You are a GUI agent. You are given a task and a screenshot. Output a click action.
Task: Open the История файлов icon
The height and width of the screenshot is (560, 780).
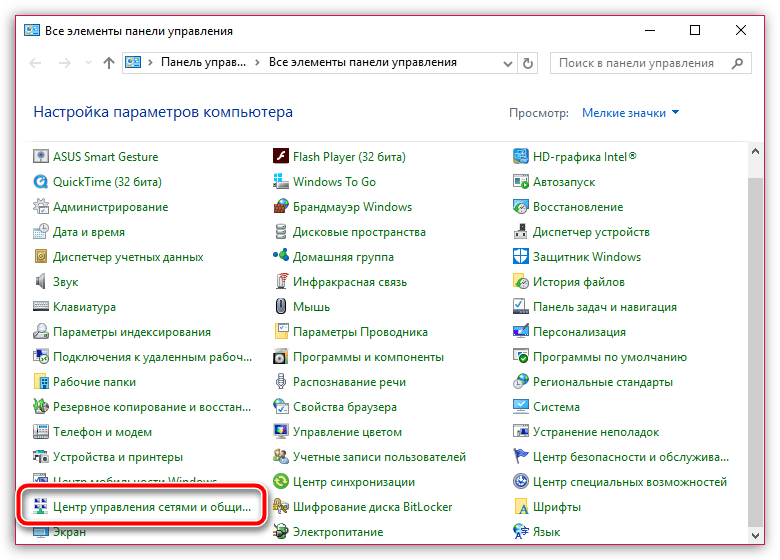pyautogui.click(x=520, y=281)
